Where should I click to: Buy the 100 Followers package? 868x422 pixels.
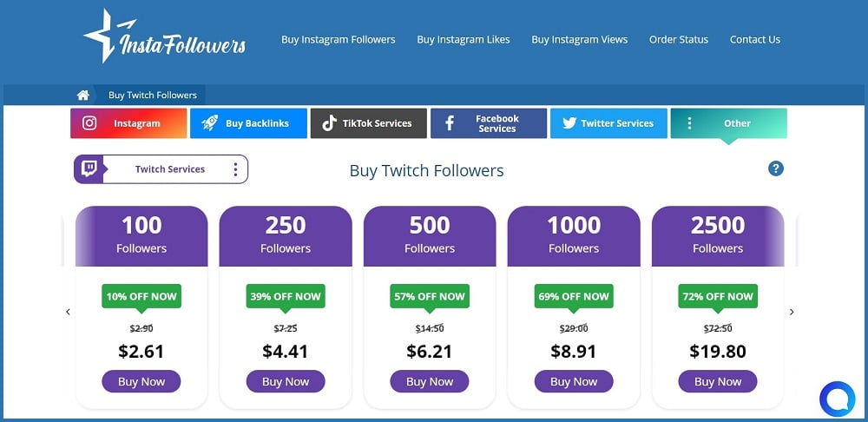(x=141, y=381)
